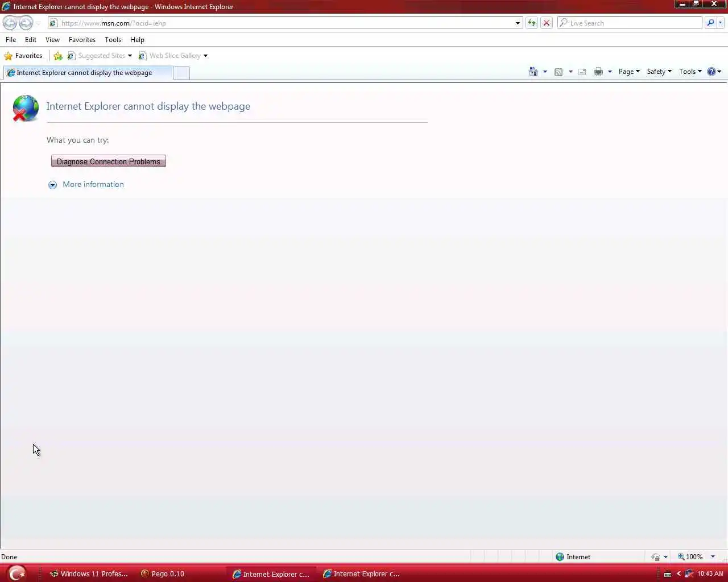728x582 pixels.
Task: Open the search provider options dropdown
Action: pyautogui.click(x=721, y=23)
